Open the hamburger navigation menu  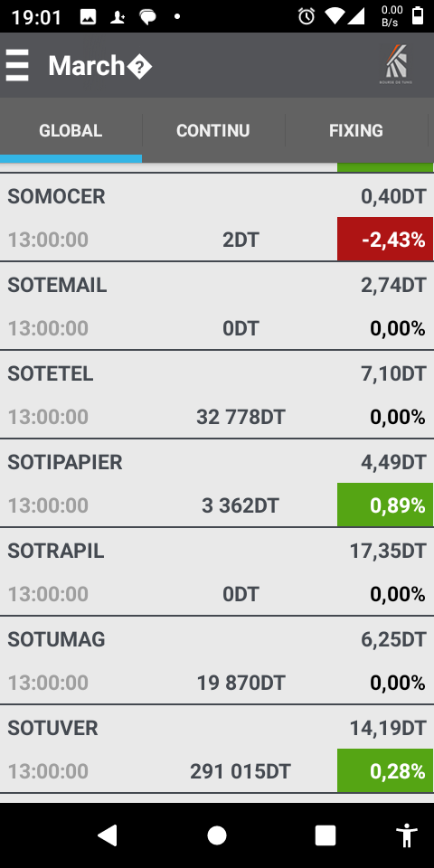[17, 65]
